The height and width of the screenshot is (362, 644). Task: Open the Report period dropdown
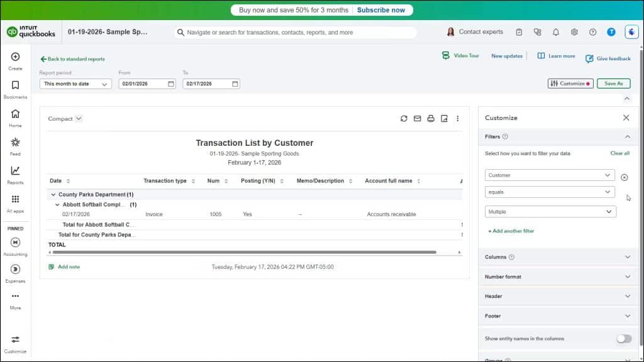75,83
